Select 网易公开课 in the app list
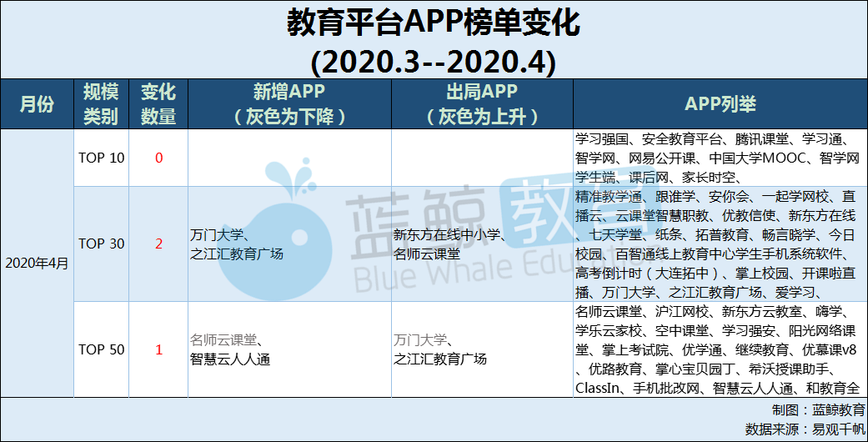The height and width of the screenshot is (442, 868). pos(662,158)
